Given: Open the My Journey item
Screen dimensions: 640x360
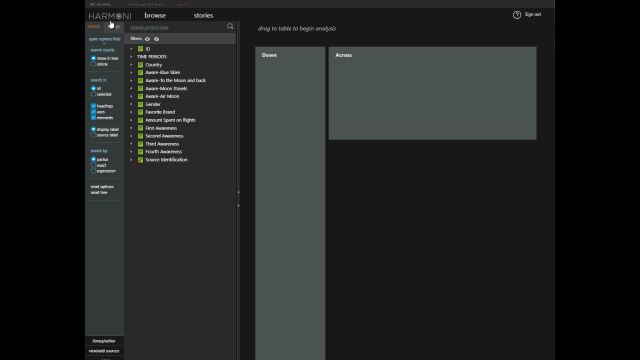Looking at the screenshot, I should click(x=100, y=4).
